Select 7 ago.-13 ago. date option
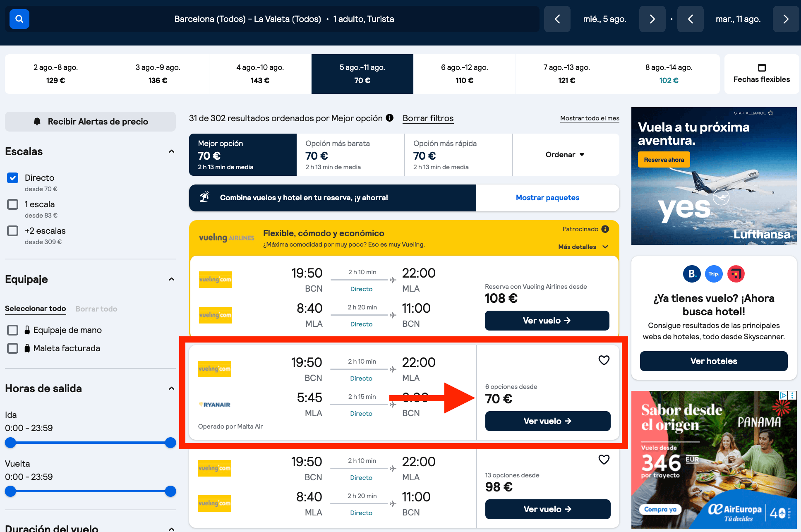This screenshot has width=801, height=532. pos(567,74)
